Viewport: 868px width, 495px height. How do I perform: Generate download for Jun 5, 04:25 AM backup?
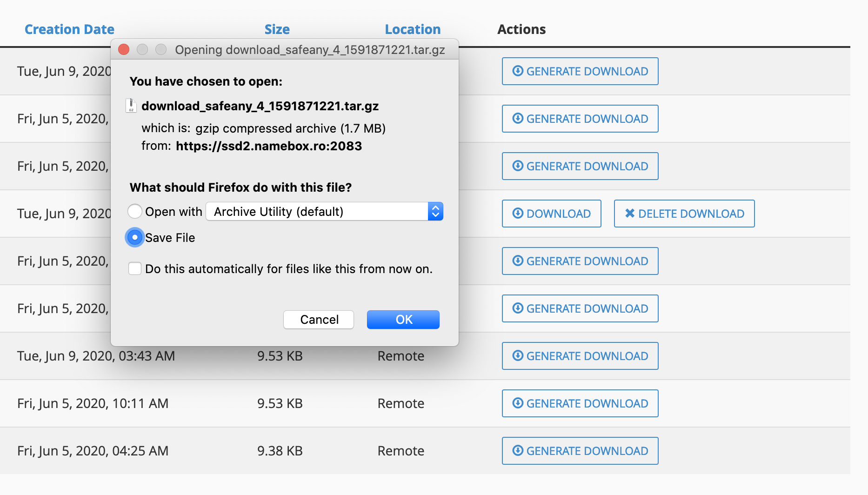pos(580,451)
